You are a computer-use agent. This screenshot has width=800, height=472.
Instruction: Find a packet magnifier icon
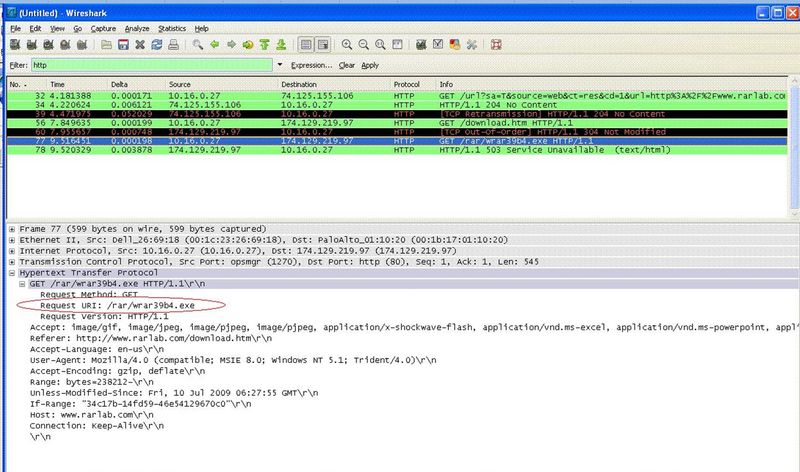pyautogui.click(x=197, y=45)
